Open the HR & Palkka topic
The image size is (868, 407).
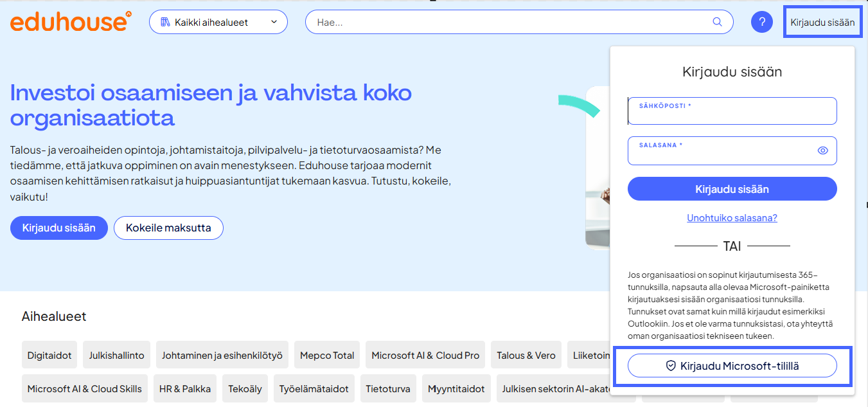[x=186, y=389]
